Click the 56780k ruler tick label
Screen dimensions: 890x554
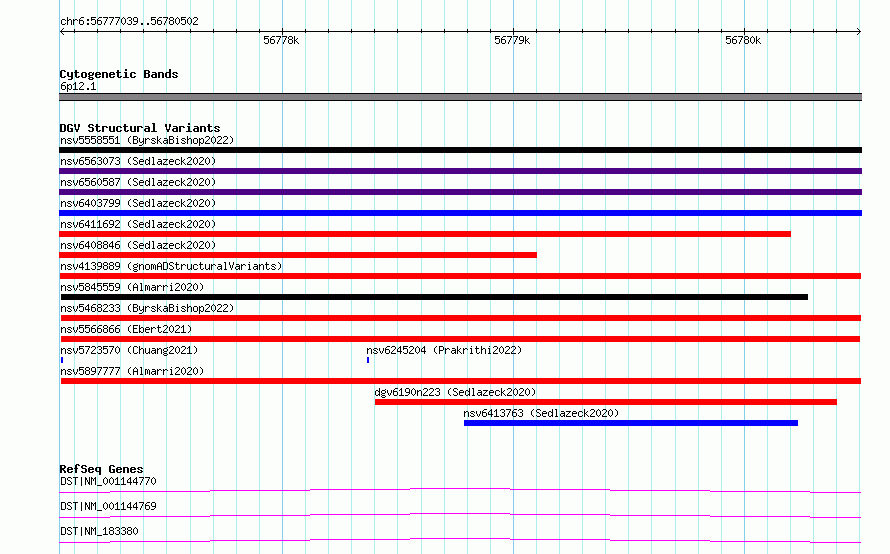pyautogui.click(x=743, y=40)
